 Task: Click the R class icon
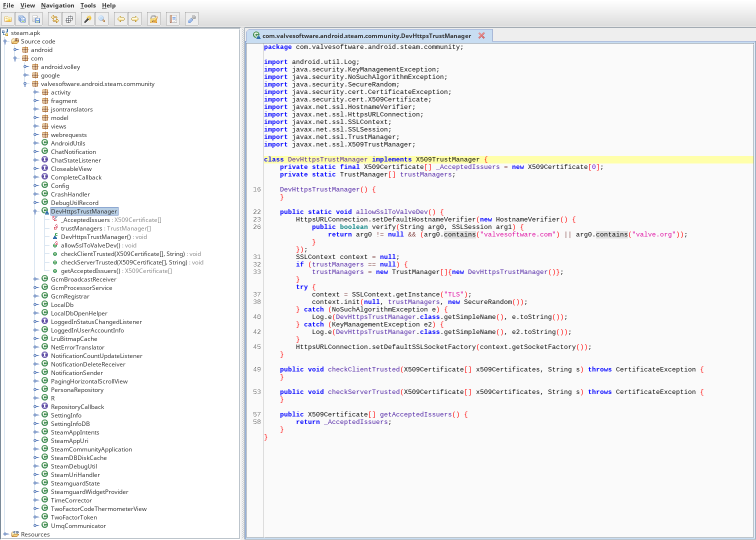[45, 398]
